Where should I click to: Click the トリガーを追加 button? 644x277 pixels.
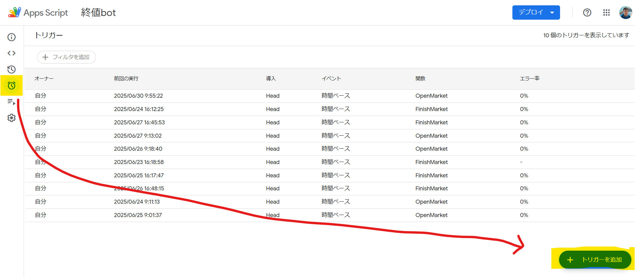coord(595,260)
